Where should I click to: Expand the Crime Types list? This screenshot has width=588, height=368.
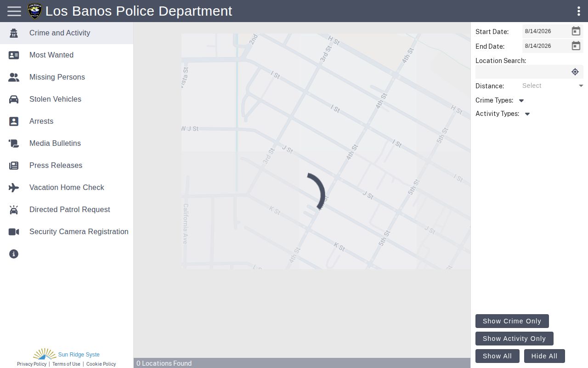[521, 101]
